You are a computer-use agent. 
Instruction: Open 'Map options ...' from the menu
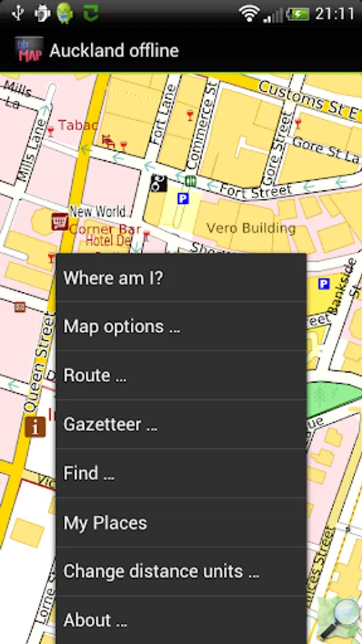[x=181, y=326]
